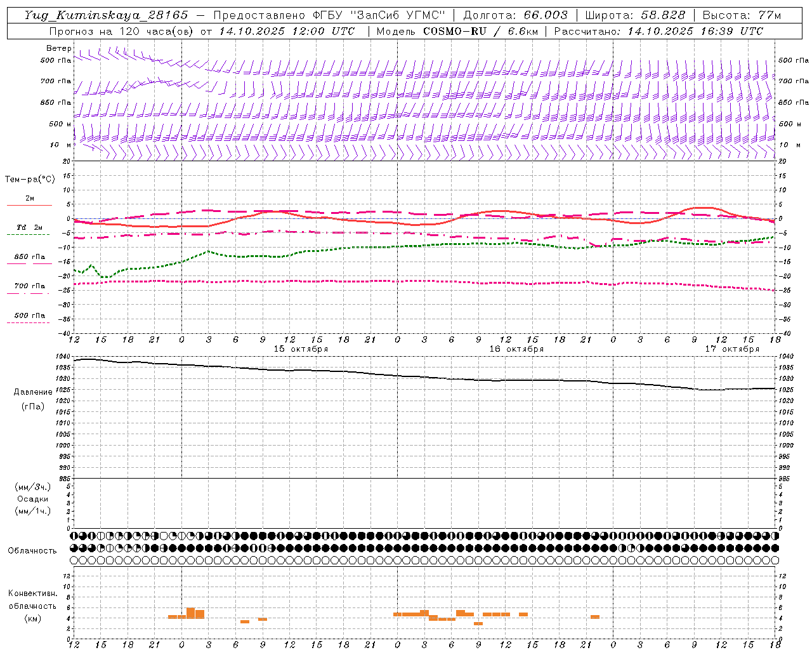Select the latitude value "Широта: 58.828"

(635, 15)
